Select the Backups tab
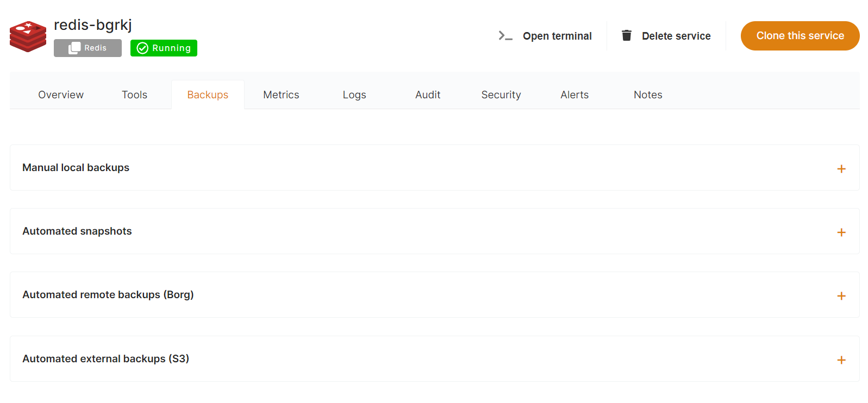Image resolution: width=868 pixels, height=403 pixels. (208, 95)
